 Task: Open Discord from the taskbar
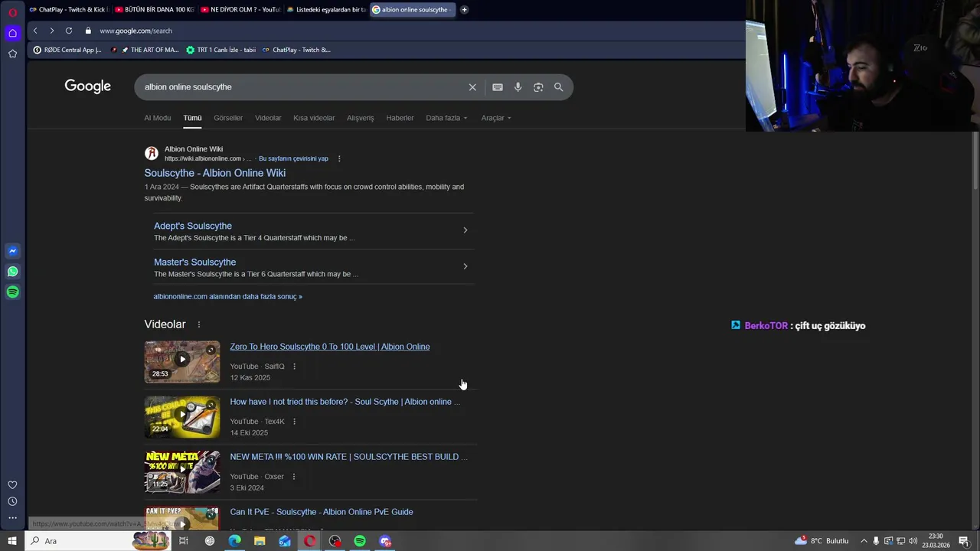(x=385, y=541)
